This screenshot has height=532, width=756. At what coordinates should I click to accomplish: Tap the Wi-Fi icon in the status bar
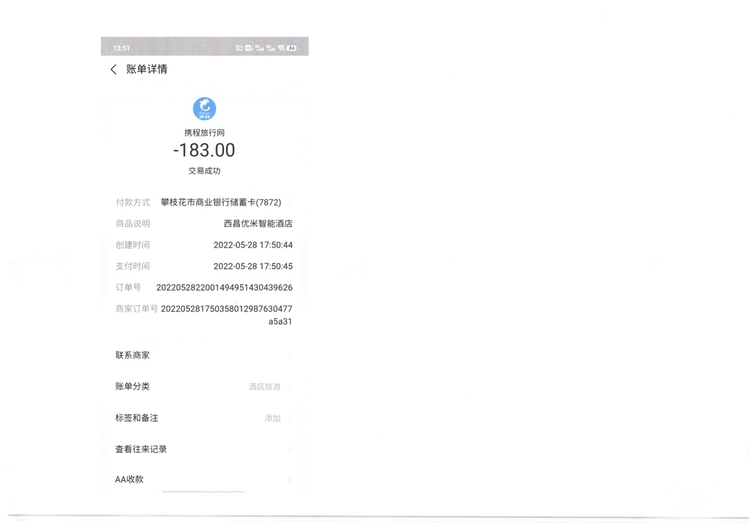[281, 48]
